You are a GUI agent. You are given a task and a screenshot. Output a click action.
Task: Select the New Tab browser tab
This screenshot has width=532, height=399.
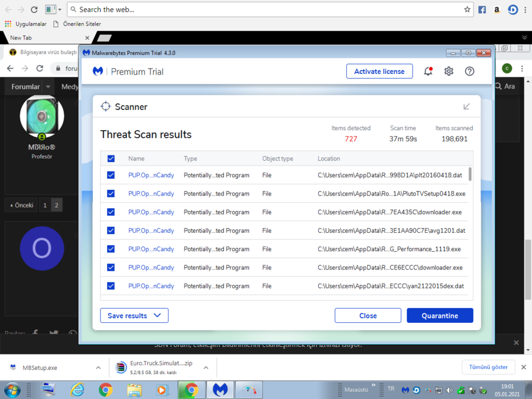(47, 38)
